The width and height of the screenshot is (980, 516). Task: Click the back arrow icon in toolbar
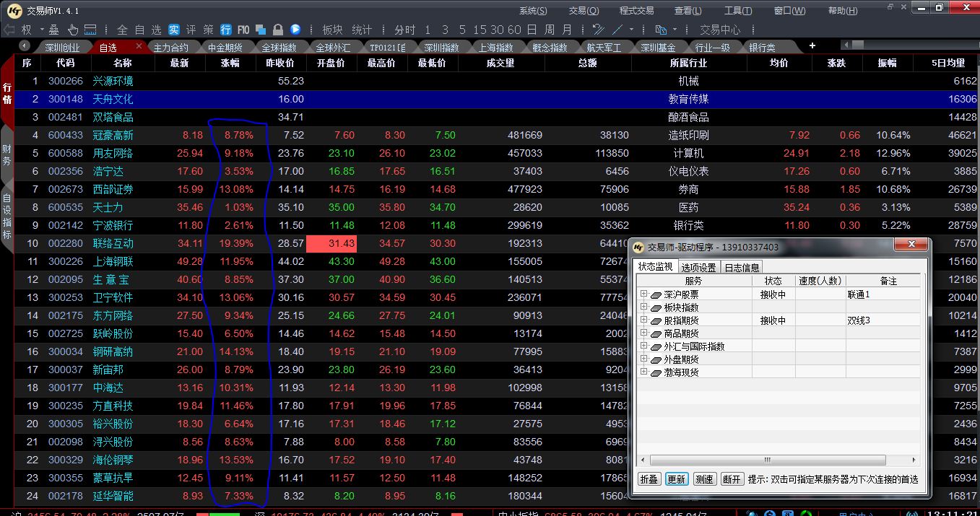coord(9,30)
